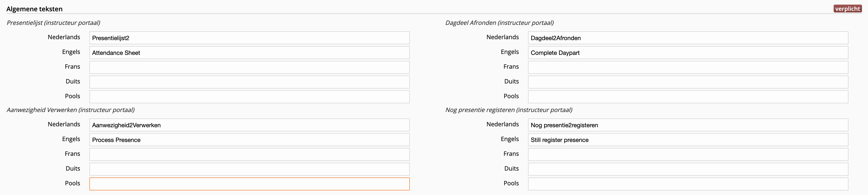Focus the Pools field under Nog presentie registeren
The width and height of the screenshot is (868, 195).
pos(688,184)
